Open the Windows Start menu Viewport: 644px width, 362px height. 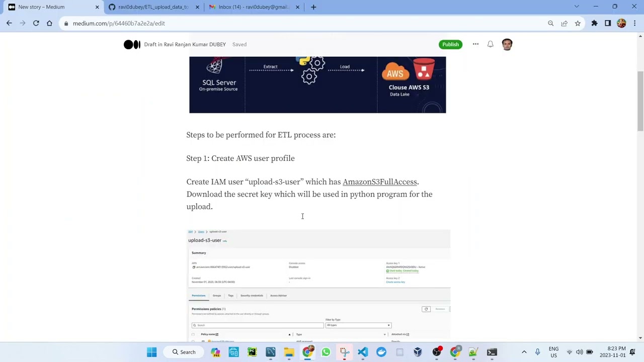point(151,352)
